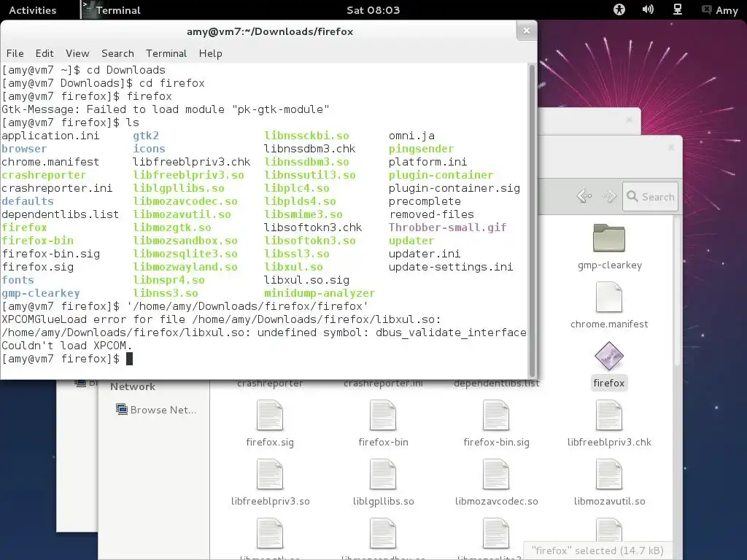This screenshot has width=747, height=560.
Task: Click the Terminal title amy@vm7:~/Downloads/firefox
Action: (270, 31)
